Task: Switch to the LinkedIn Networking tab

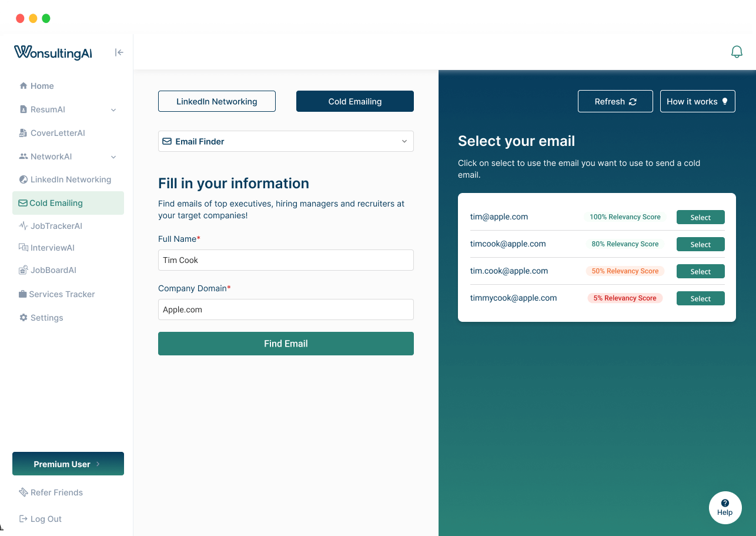Action: [x=216, y=101]
